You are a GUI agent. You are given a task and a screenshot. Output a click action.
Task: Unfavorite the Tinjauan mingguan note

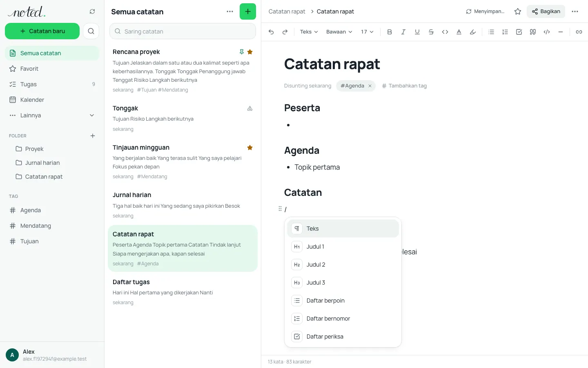click(x=250, y=148)
